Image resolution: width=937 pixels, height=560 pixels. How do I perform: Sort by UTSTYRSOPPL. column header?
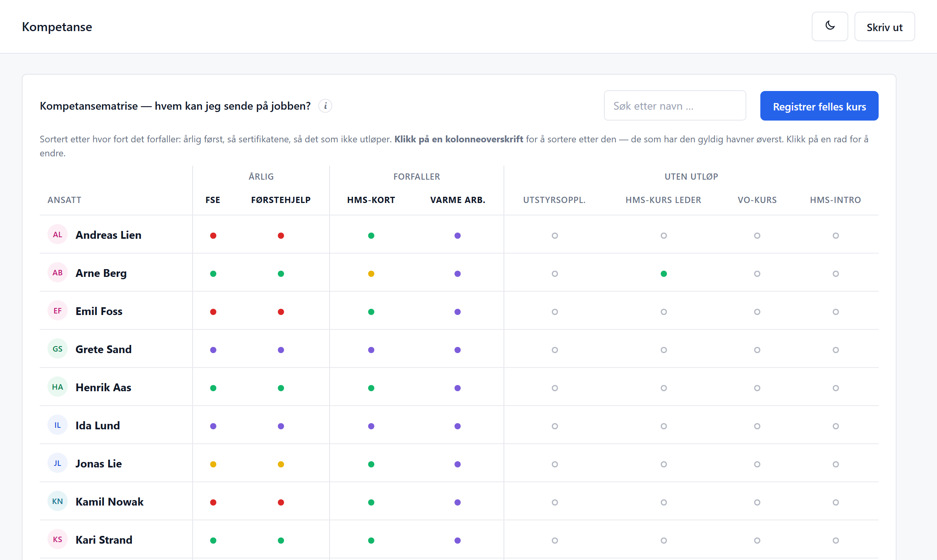(554, 200)
